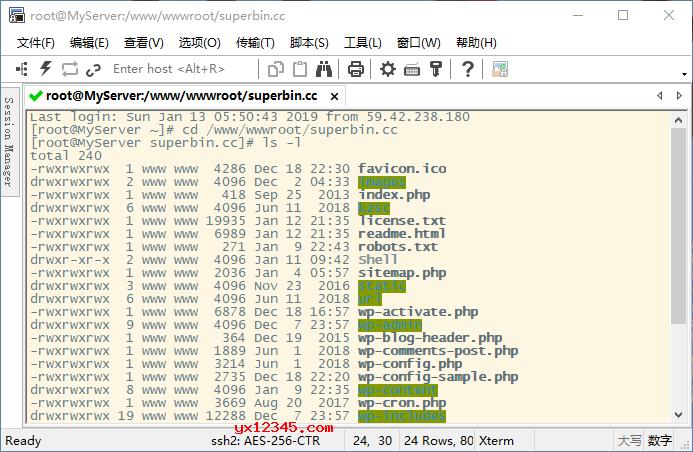Click wp-config.php in the listing
Viewport: 693px width, 452px height.
click(x=410, y=364)
